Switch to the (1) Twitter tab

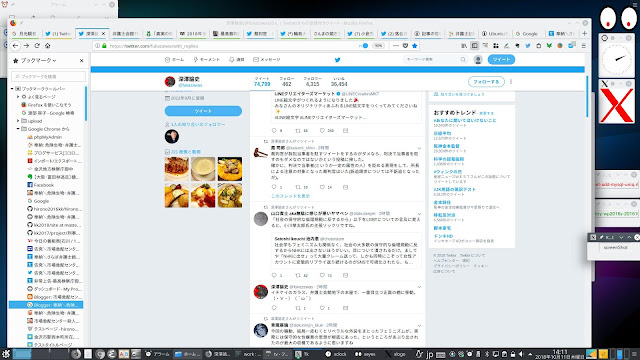click(58, 33)
